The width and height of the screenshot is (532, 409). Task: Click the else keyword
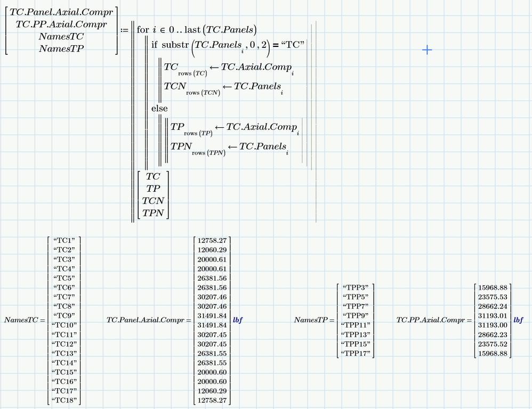pos(159,109)
